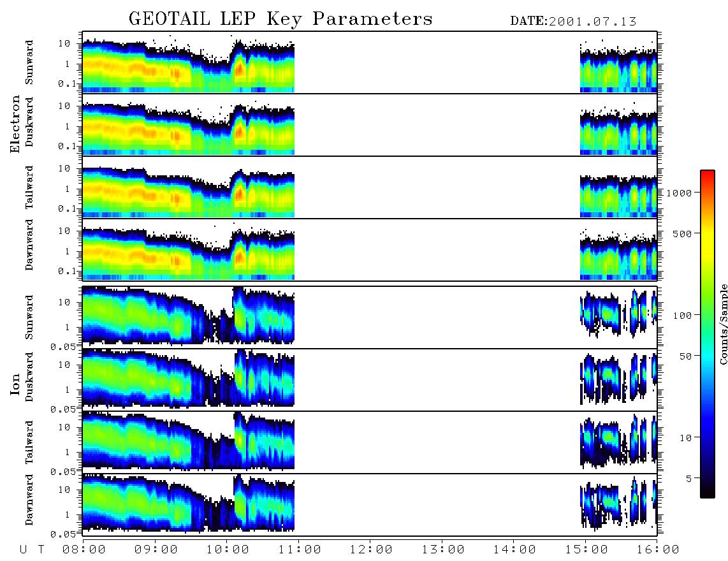Screen dimensions: 728x561
Task: Click the 10:00 time axis label
Action: tap(228, 550)
